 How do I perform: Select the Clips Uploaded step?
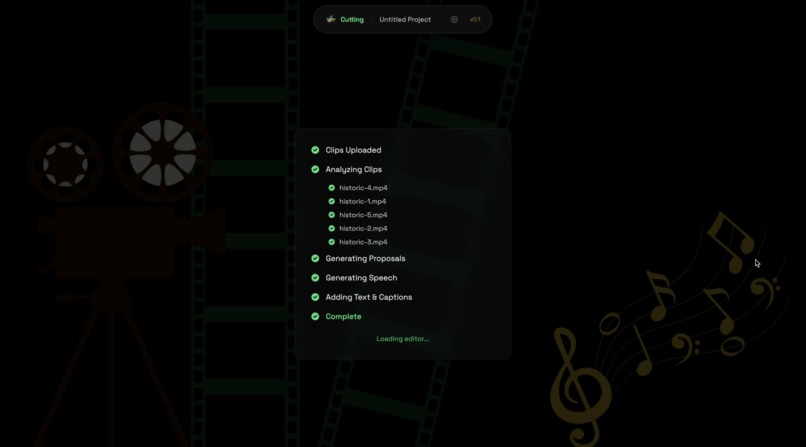tap(353, 150)
